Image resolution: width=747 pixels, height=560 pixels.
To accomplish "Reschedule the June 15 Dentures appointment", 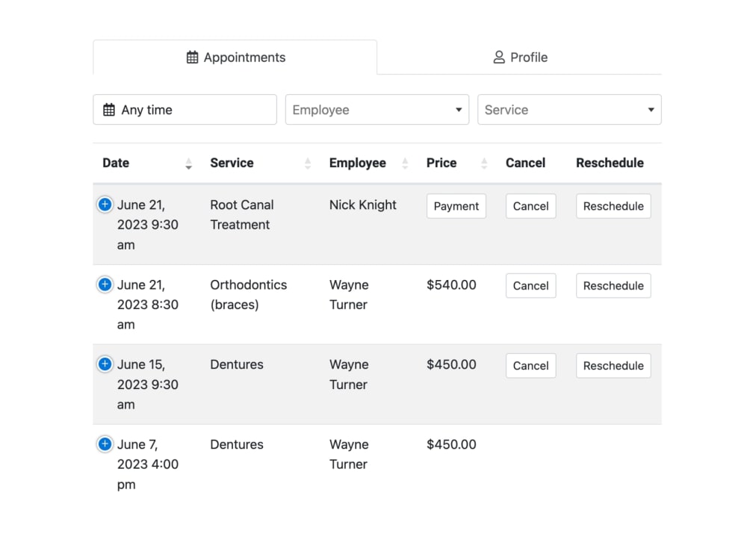I will 613,365.
